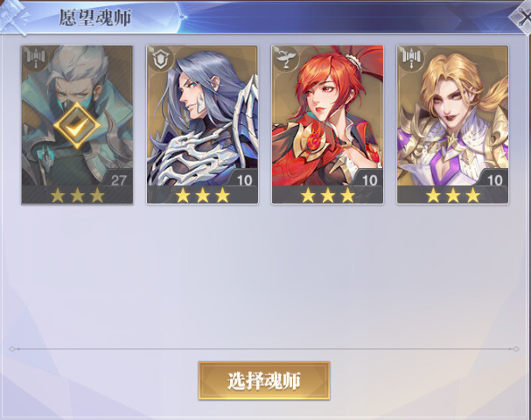The height and width of the screenshot is (420, 531).
Task: Click the level 10 badge on the red-haired card
Action: point(369,179)
